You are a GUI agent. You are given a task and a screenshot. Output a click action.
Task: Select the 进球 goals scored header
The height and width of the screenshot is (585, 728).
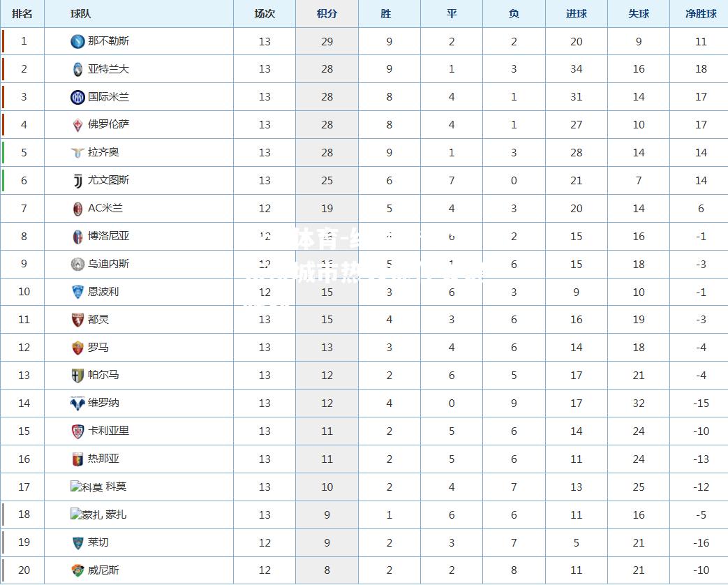[576, 13]
